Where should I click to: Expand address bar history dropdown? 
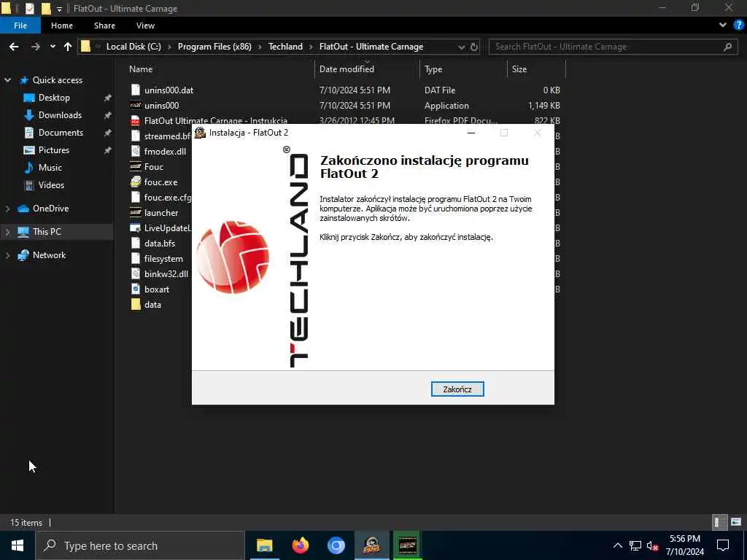click(x=461, y=47)
